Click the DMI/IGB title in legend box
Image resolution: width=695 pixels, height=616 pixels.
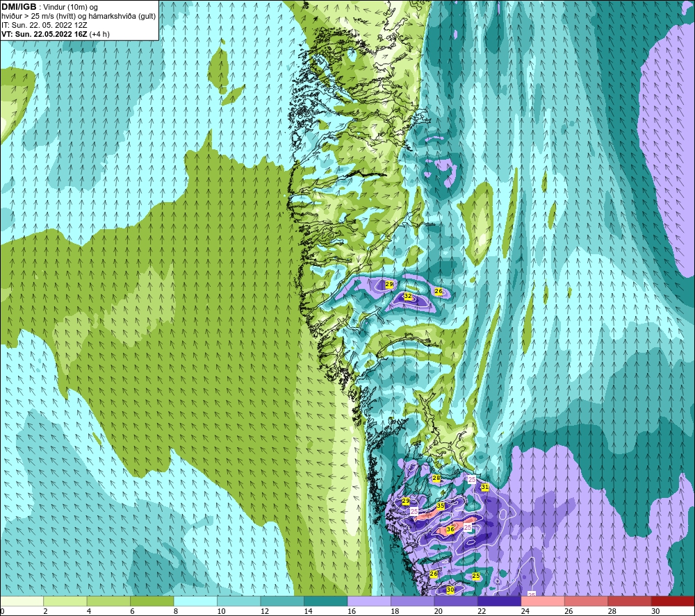click(x=19, y=7)
